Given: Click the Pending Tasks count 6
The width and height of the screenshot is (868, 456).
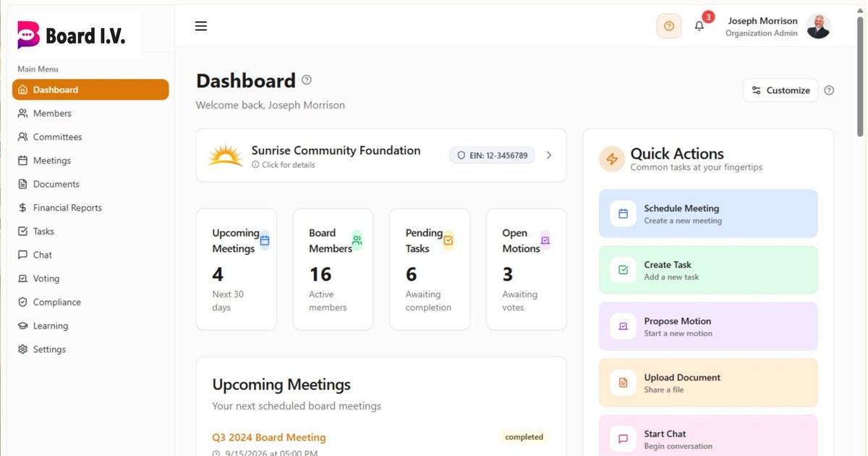Looking at the screenshot, I should coord(411,274).
